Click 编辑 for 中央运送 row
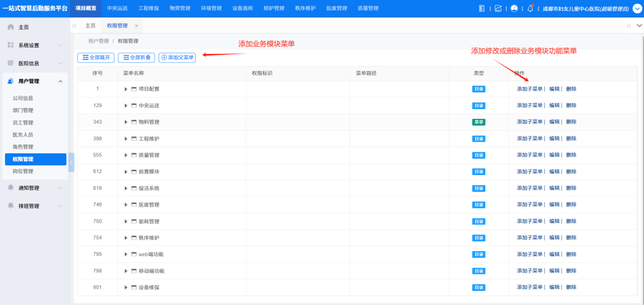This screenshot has height=305, width=644. [x=555, y=106]
